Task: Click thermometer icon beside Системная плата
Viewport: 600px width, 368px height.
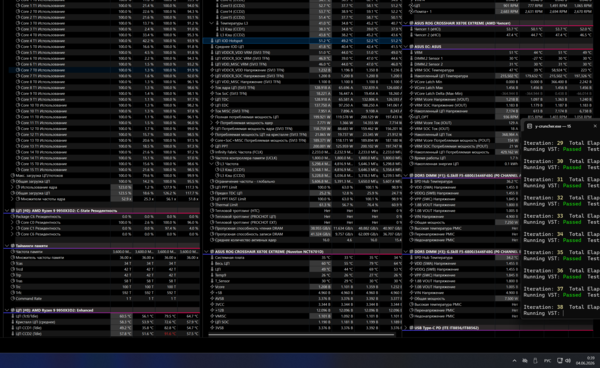Action: click(x=212, y=257)
